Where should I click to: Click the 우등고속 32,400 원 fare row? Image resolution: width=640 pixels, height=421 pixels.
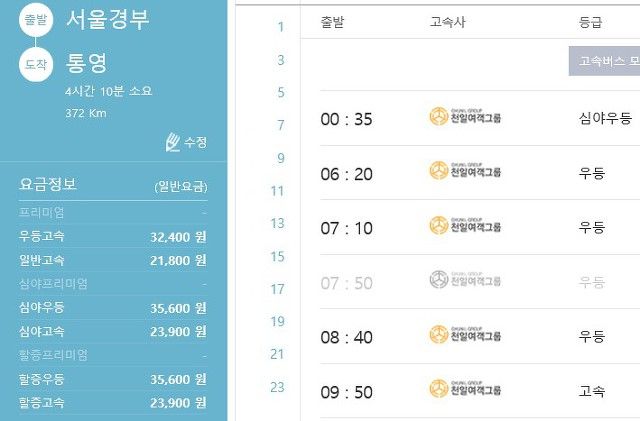point(113,236)
